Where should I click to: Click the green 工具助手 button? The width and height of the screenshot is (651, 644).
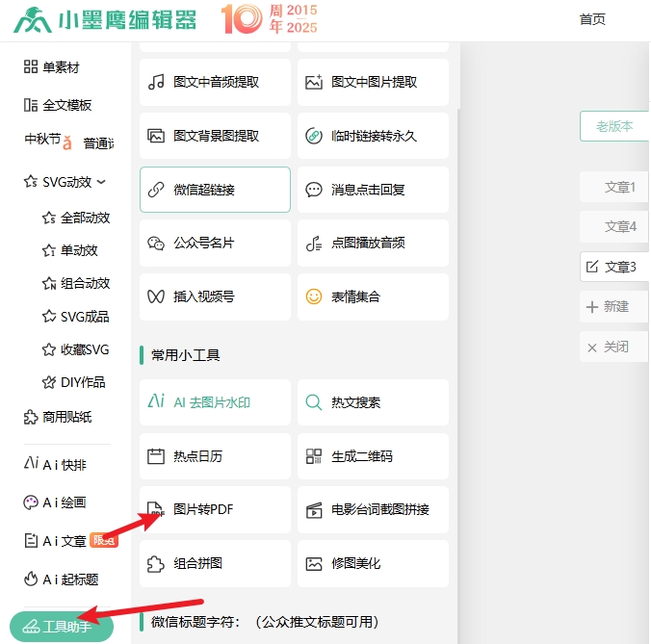coord(61,627)
